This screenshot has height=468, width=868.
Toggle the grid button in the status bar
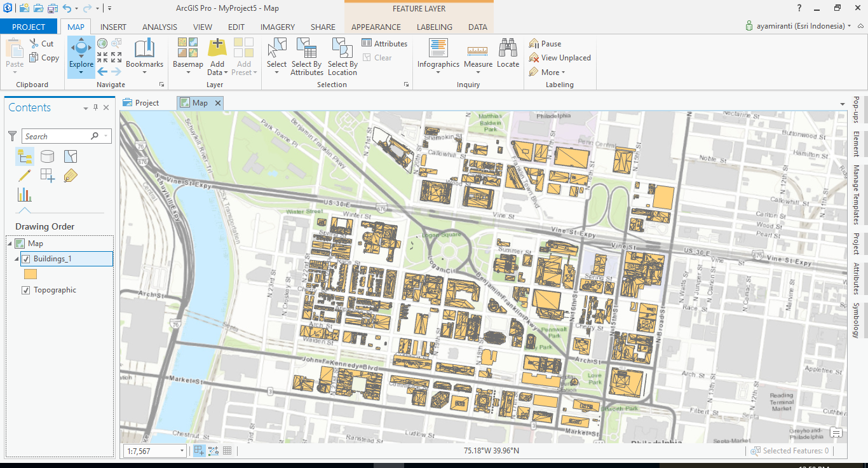coord(227,451)
